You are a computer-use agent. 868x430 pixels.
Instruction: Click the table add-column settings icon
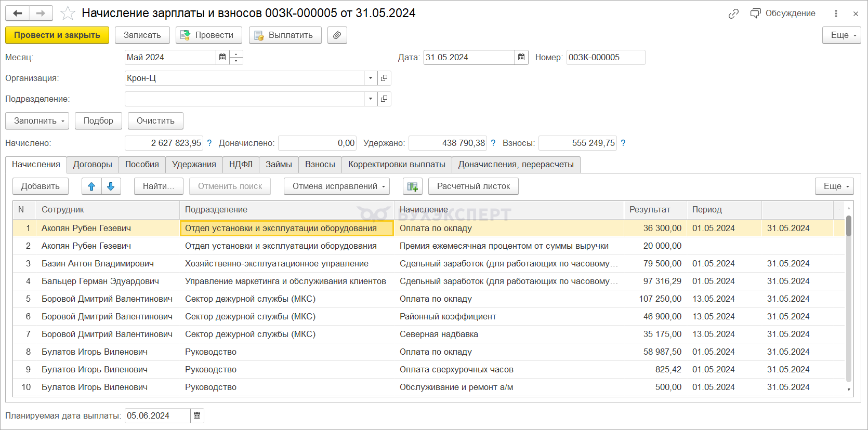point(412,186)
